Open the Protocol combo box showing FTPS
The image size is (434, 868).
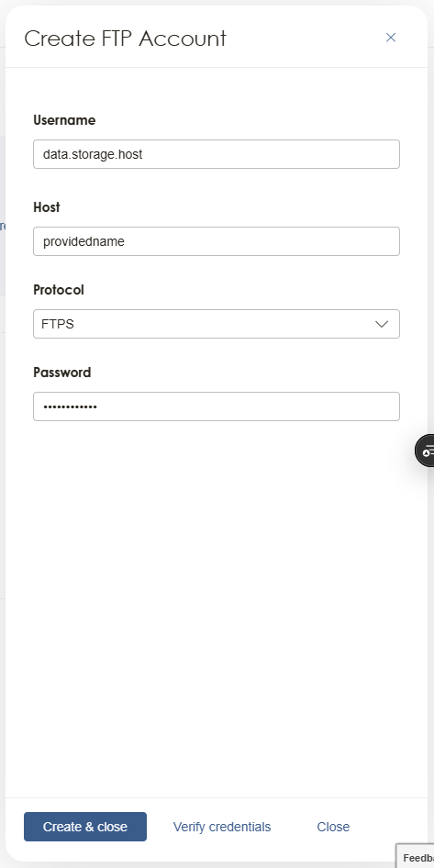point(217,324)
